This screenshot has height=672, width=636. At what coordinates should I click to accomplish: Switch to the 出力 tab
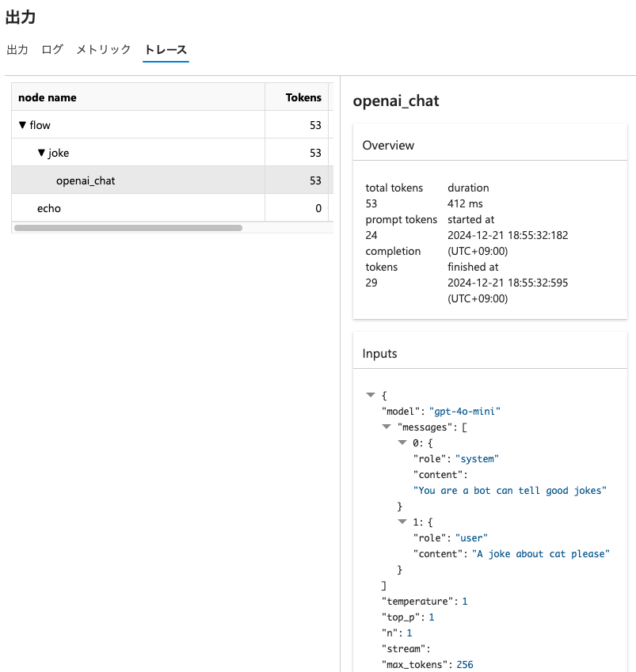pos(17,50)
